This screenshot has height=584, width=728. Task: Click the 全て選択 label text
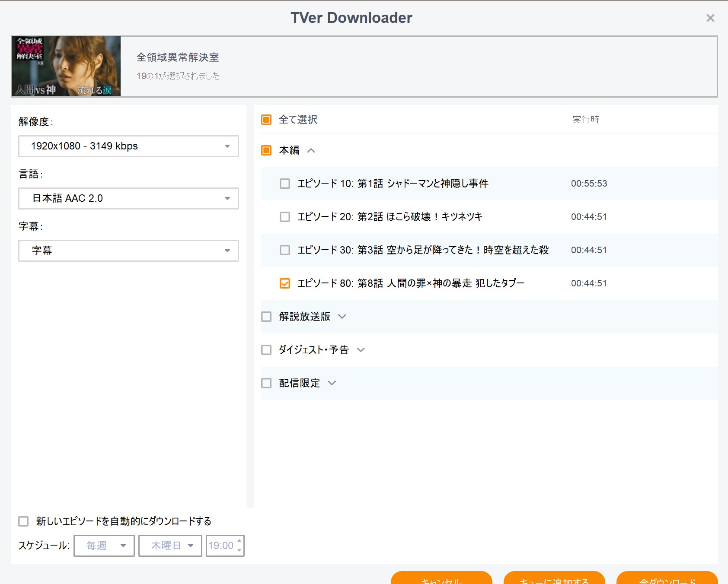point(298,120)
